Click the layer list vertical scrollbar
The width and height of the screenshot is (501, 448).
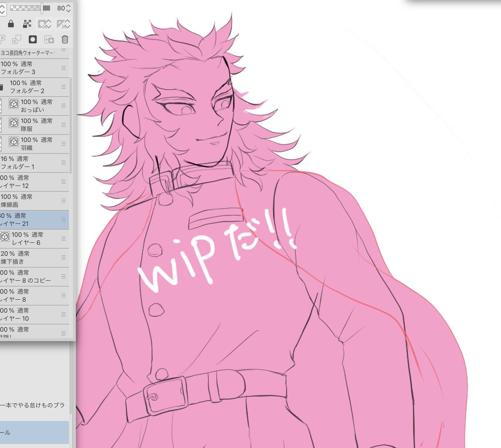[x=71, y=125]
